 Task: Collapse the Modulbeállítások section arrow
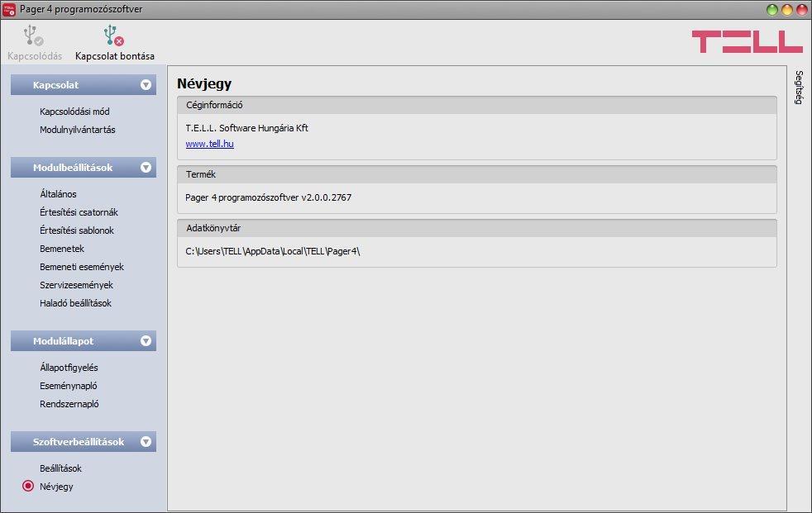point(146,168)
